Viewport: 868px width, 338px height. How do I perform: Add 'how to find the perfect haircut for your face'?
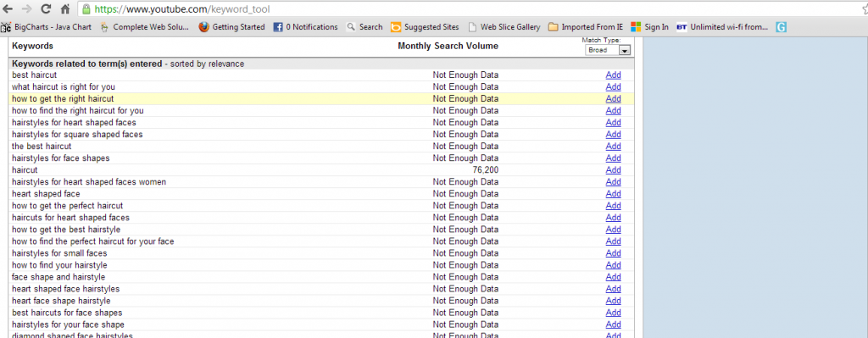tap(614, 241)
